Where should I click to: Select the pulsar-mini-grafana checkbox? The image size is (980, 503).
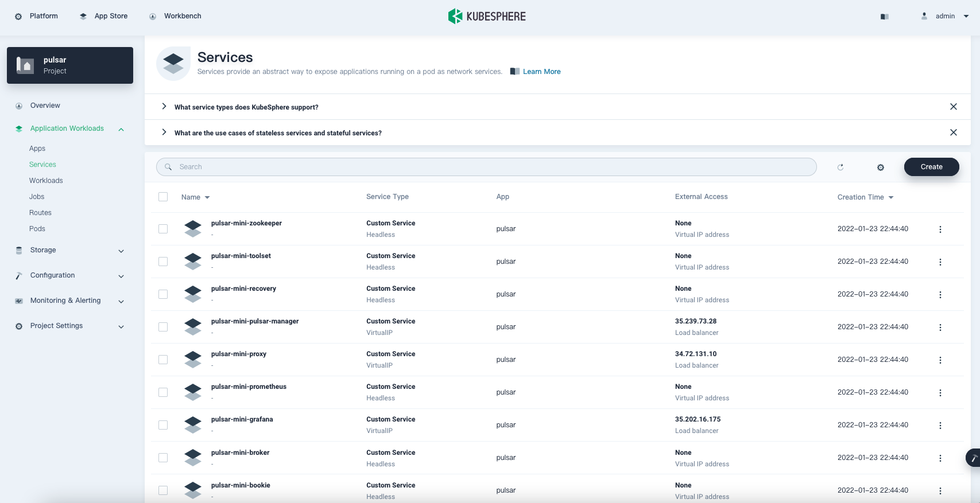click(163, 425)
